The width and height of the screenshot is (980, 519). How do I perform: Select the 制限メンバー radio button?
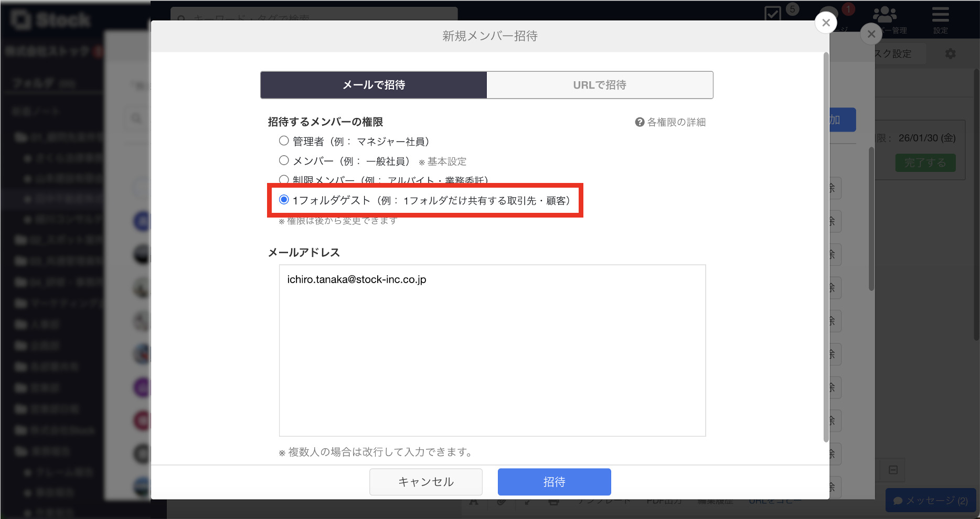pos(284,179)
